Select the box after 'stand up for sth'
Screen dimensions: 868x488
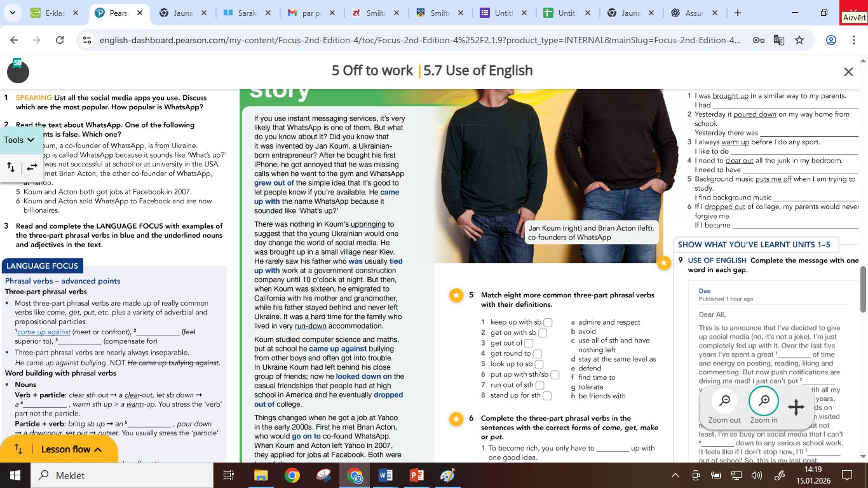(547, 396)
